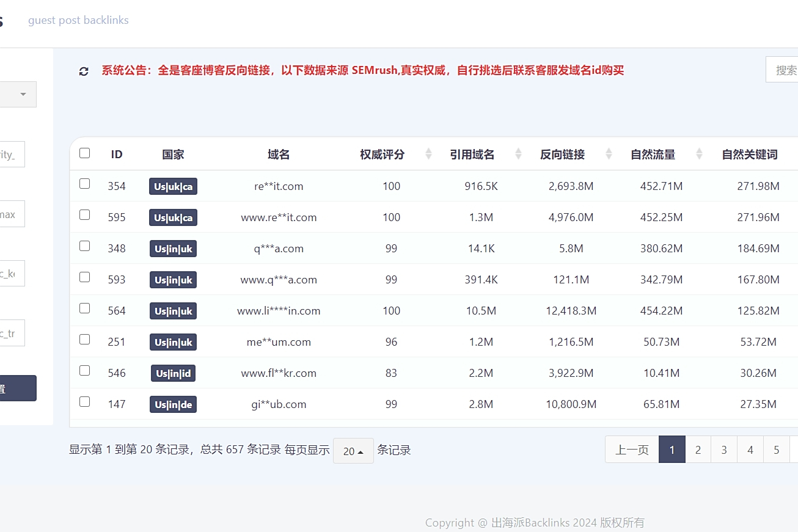This screenshot has width=798, height=532.
Task: Click authority score 96 in row 251
Action: click(x=392, y=342)
